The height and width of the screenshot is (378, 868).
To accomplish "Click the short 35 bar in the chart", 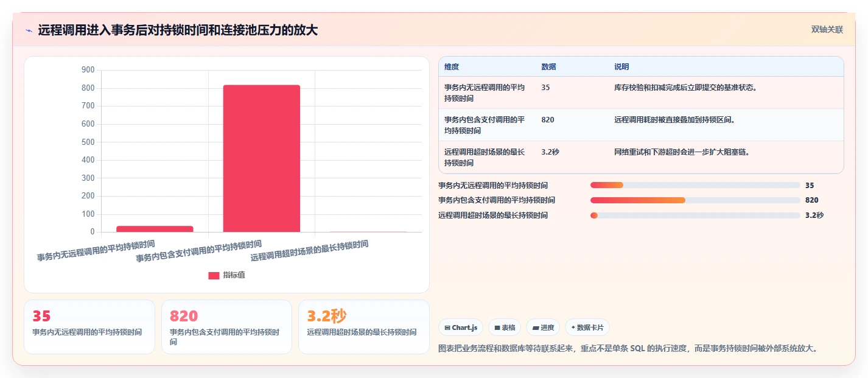I will tap(155, 229).
